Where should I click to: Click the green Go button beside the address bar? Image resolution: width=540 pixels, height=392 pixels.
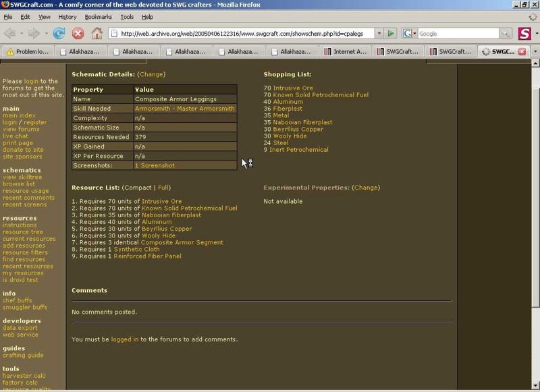click(x=391, y=33)
